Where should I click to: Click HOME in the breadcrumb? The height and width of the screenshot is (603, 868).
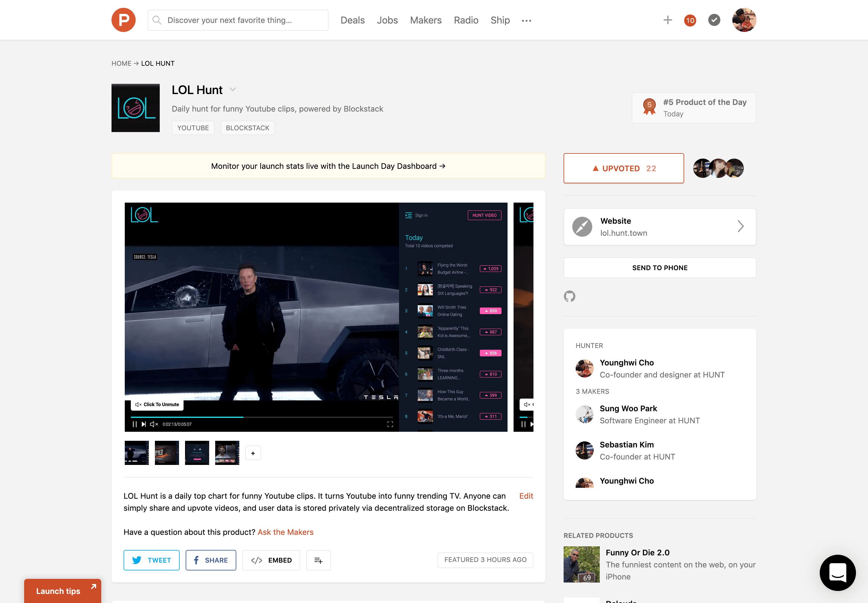(x=121, y=64)
